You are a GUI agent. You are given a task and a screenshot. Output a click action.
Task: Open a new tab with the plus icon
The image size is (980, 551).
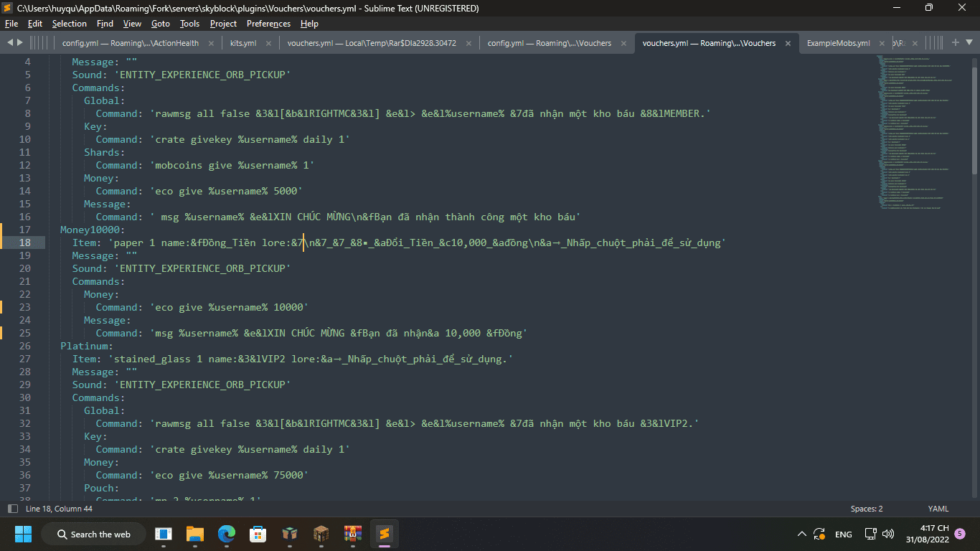coord(955,43)
